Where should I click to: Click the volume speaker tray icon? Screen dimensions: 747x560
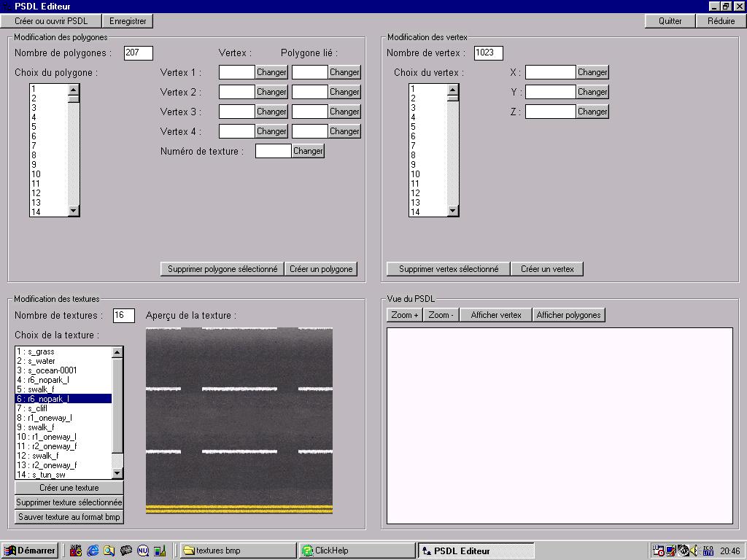pyautogui.click(x=695, y=551)
